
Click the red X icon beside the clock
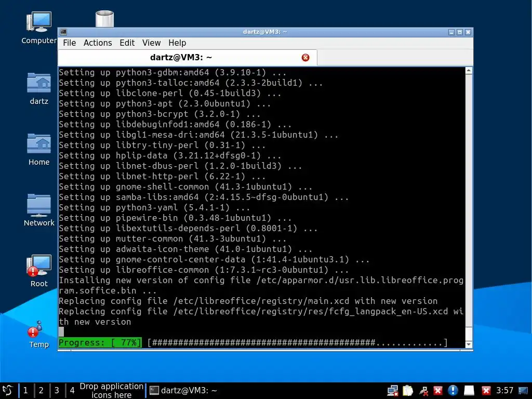pyautogui.click(x=486, y=391)
